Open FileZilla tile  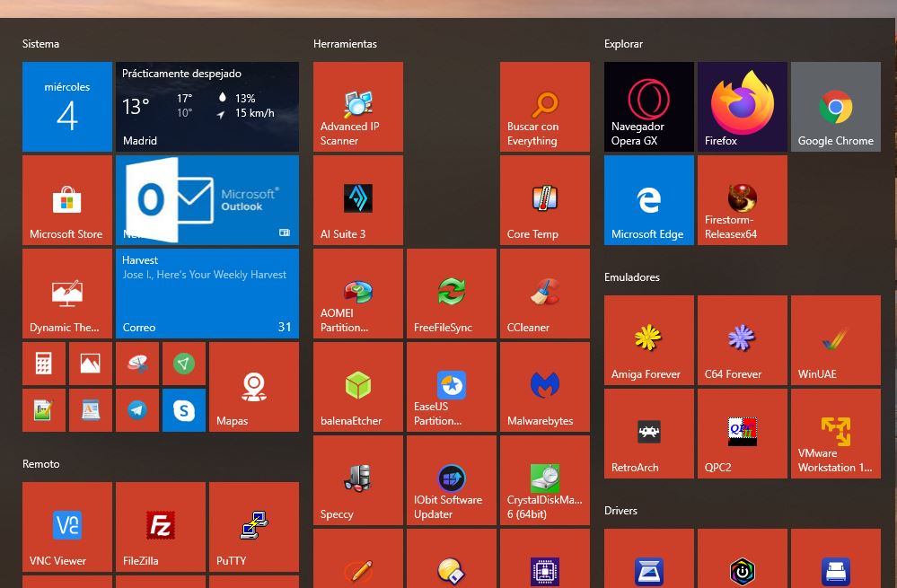click(160, 527)
